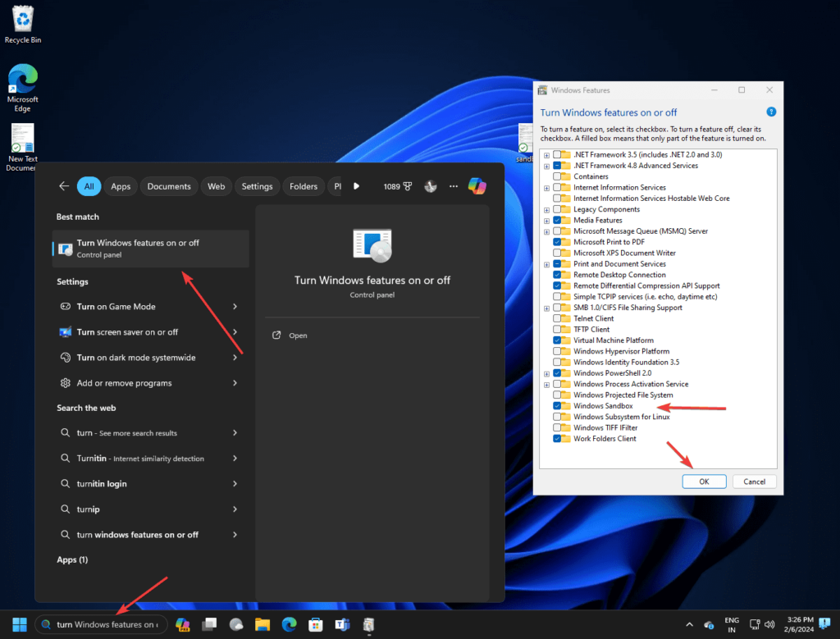Select the All search filter tab
The image size is (840, 639).
point(89,186)
